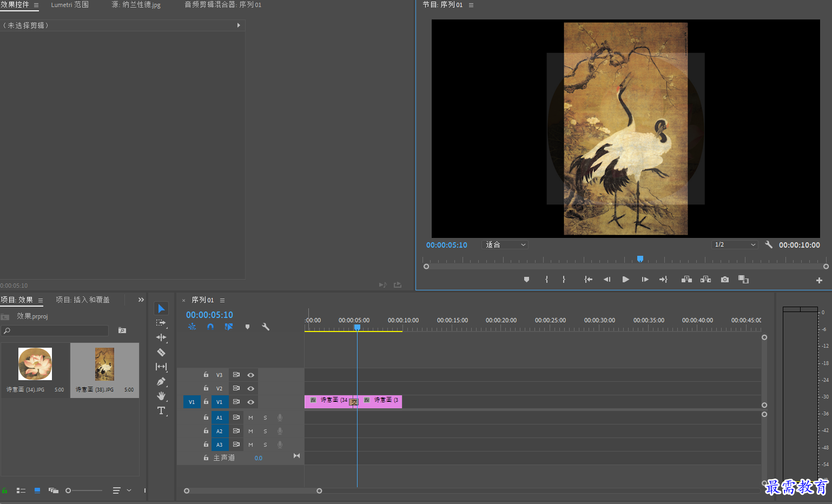Image resolution: width=832 pixels, height=504 pixels.
Task: Click Add Marker in program monitor
Action: (526, 280)
